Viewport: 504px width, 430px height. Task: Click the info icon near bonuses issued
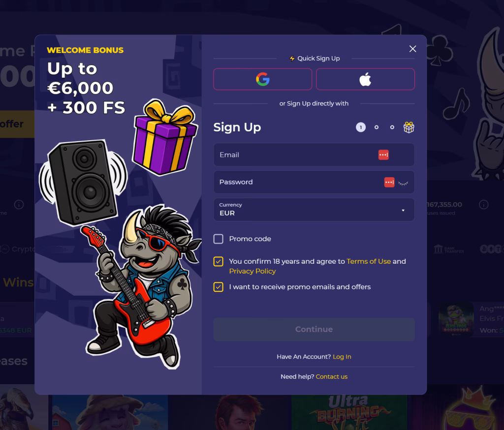(483, 204)
